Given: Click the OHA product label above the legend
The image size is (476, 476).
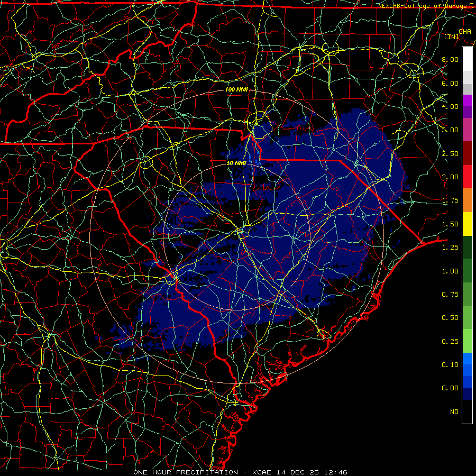Looking at the screenshot, I should 465,31.
